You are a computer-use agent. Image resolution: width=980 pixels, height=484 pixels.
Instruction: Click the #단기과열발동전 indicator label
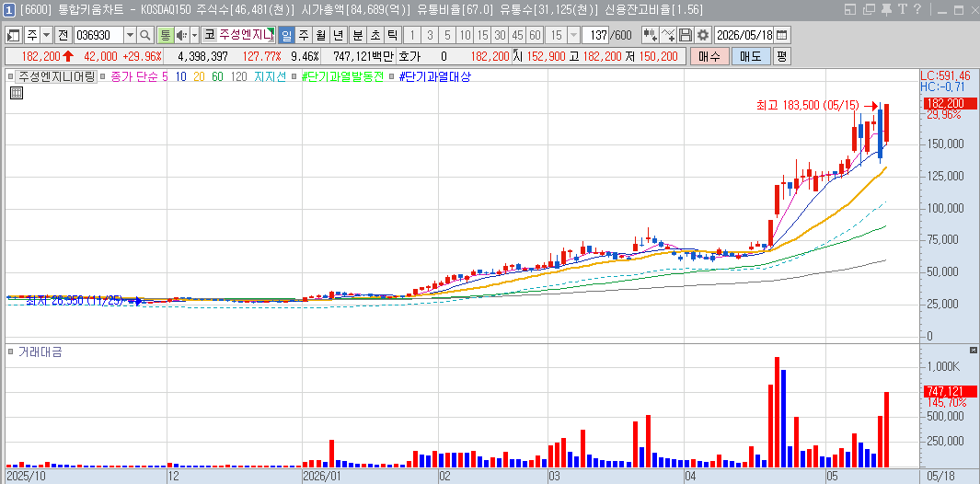click(x=342, y=77)
